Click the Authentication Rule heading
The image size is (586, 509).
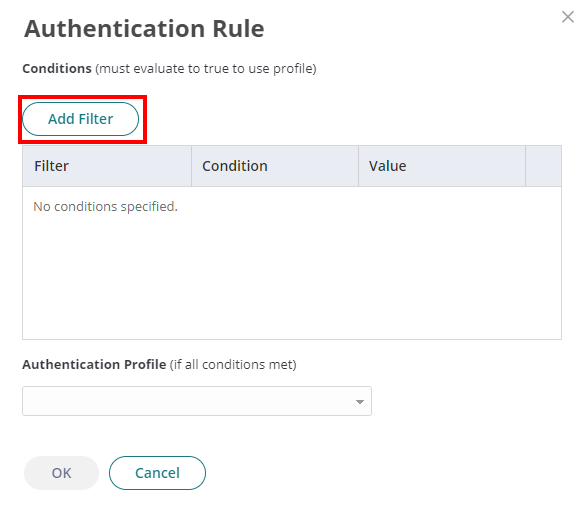144,29
